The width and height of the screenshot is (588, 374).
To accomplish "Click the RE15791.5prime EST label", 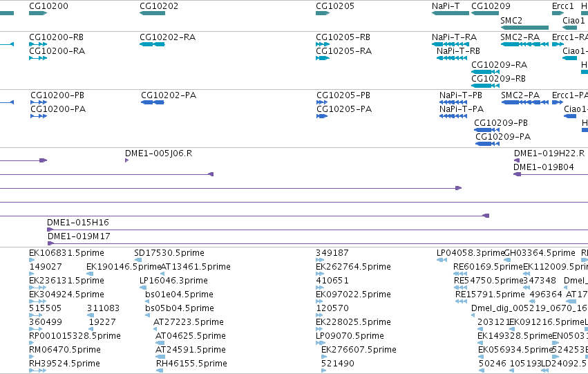I will [490, 295].
